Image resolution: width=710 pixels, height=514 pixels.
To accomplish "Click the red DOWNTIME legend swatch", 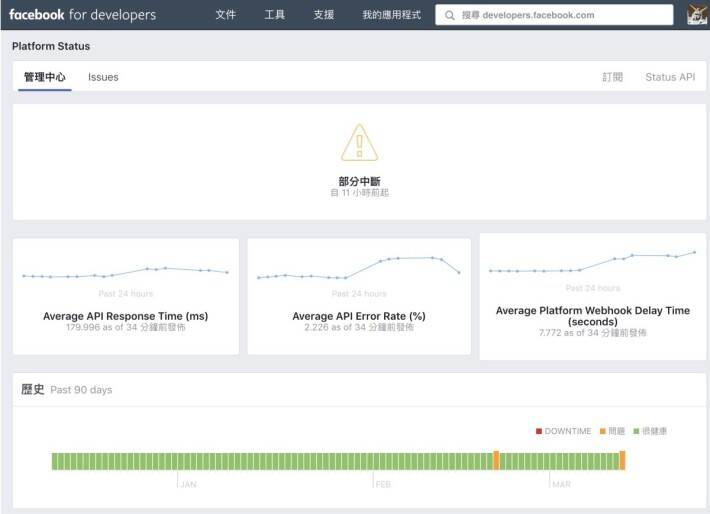I will coord(539,431).
